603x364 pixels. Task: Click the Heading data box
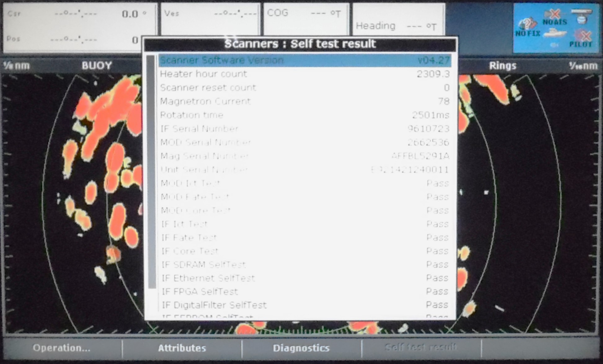[x=398, y=20]
